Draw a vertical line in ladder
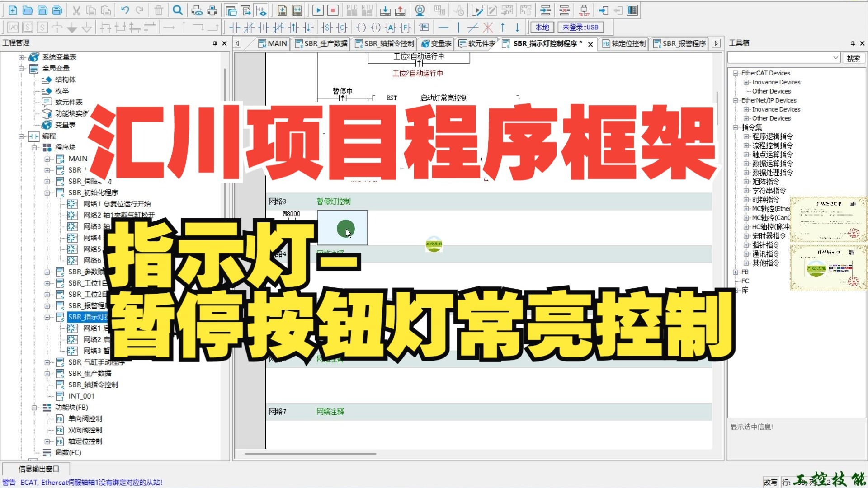 (458, 28)
